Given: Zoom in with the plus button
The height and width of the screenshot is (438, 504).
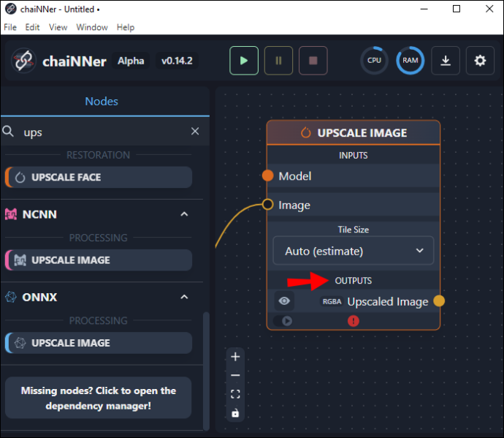Looking at the screenshot, I should [235, 357].
